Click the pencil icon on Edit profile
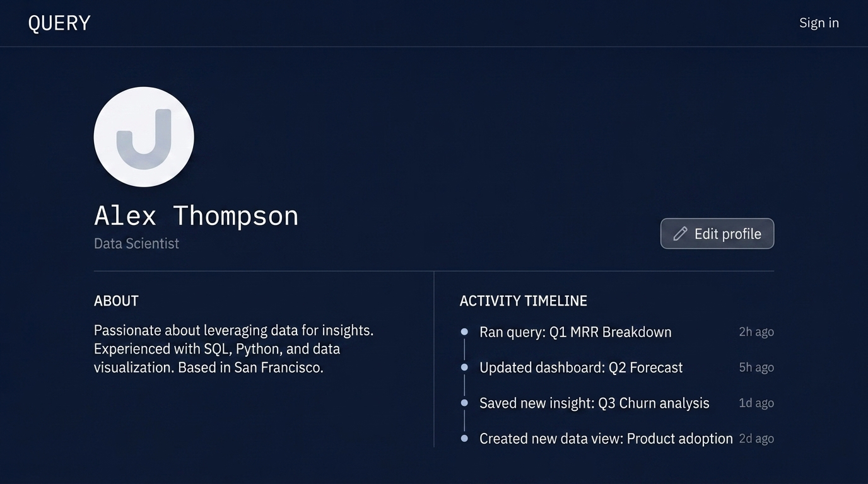Image resolution: width=868 pixels, height=484 pixels. pyautogui.click(x=680, y=234)
